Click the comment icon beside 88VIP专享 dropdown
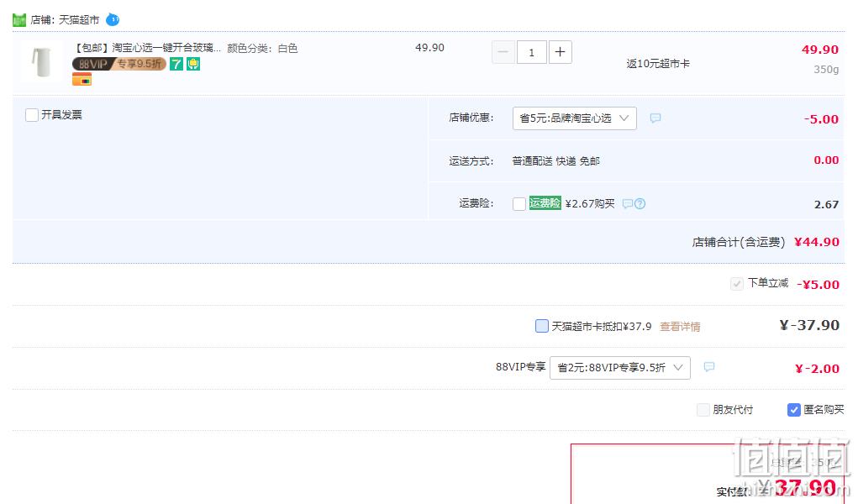 click(x=708, y=366)
